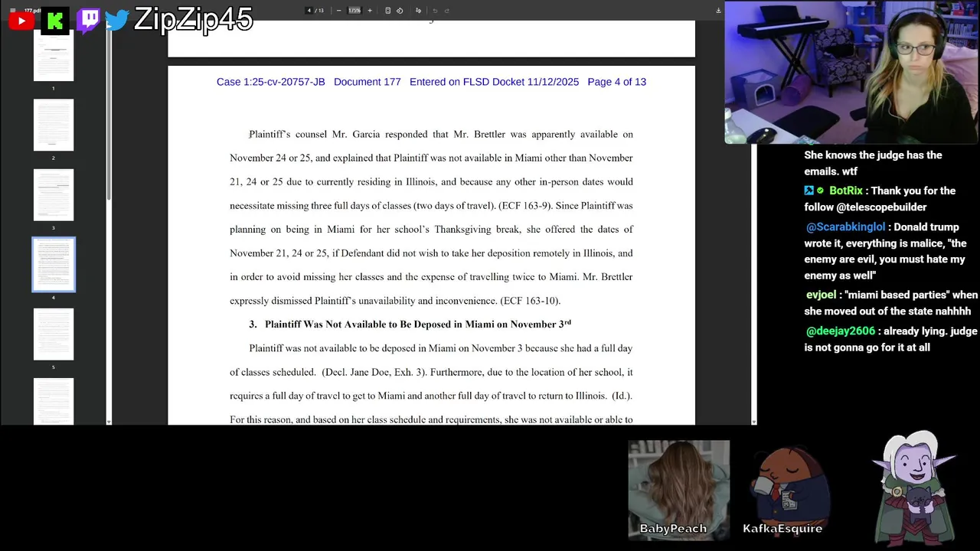The height and width of the screenshot is (551, 980).
Task: Click the @Scarabkinglol username in chat
Action: tap(845, 227)
